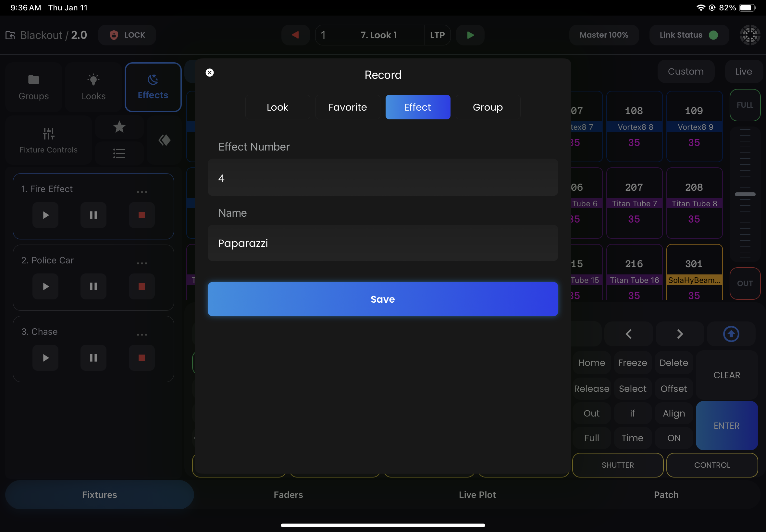The height and width of the screenshot is (532, 766).
Task: Open the Fixture Controls panel
Action: (x=48, y=140)
